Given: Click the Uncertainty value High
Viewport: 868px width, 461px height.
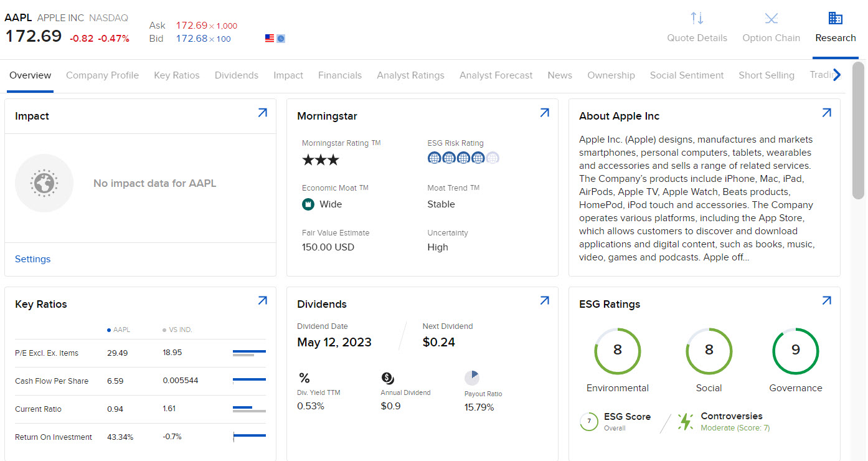Looking at the screenshot, I should coord(438,247).
